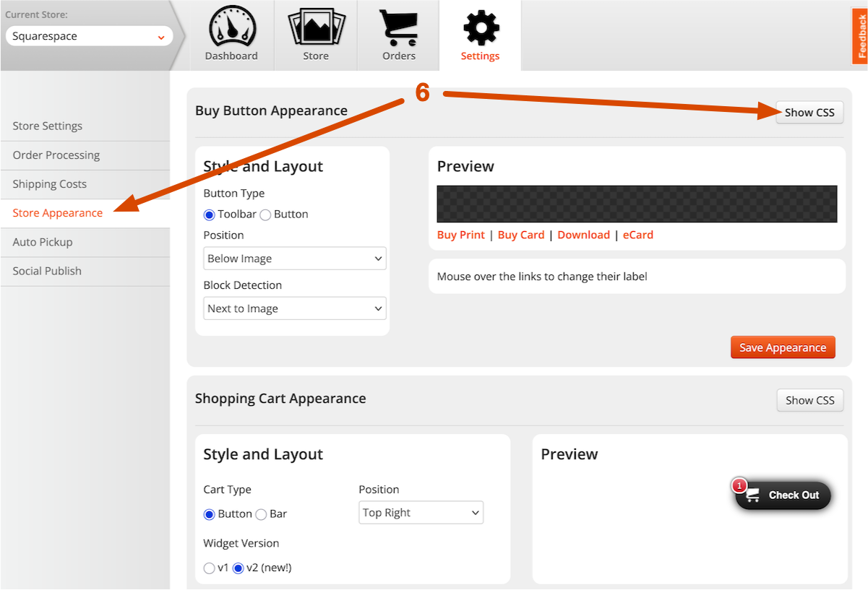Click Show CSS for Shopping Cart Appearance
Screen dimensions: 868x590
point(810,400)
